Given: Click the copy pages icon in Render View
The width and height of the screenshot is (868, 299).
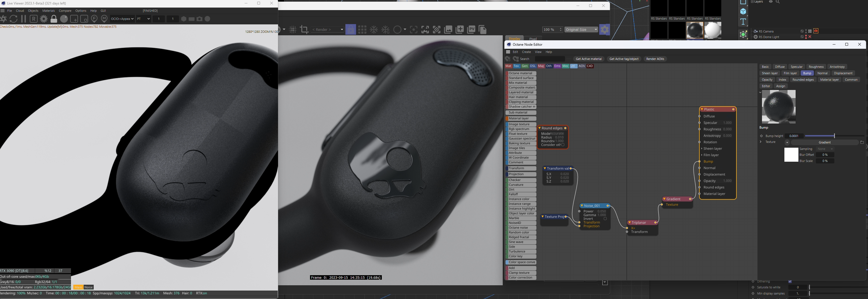Looking at the screenshot, I should coord(483,30).
